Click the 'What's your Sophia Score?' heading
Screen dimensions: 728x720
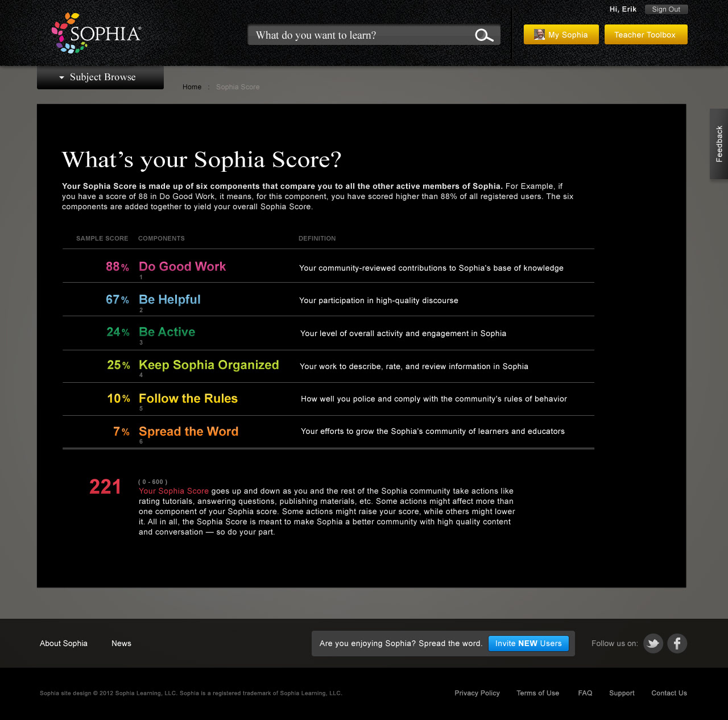(x=201, y=160)
